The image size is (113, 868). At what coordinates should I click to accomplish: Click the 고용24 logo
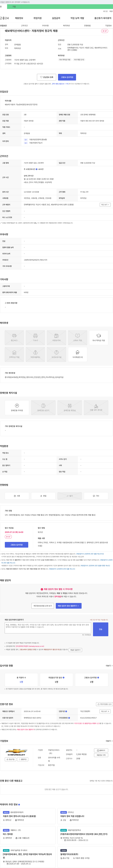click(4, 18)
